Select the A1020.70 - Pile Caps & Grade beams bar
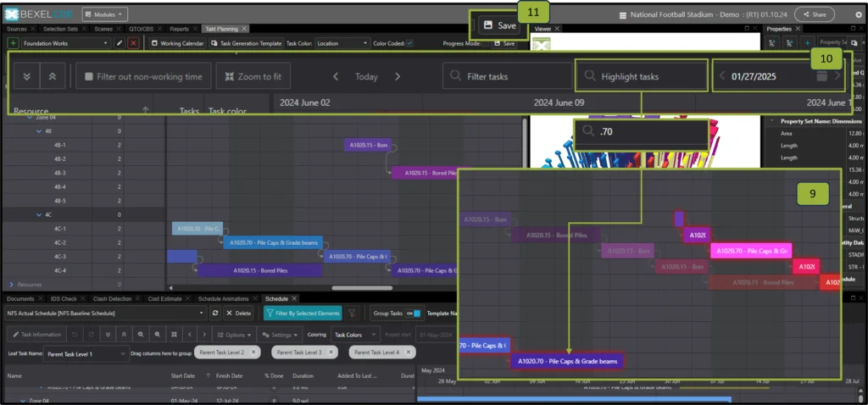The image size is (868, 405). [x=273, y=242]
